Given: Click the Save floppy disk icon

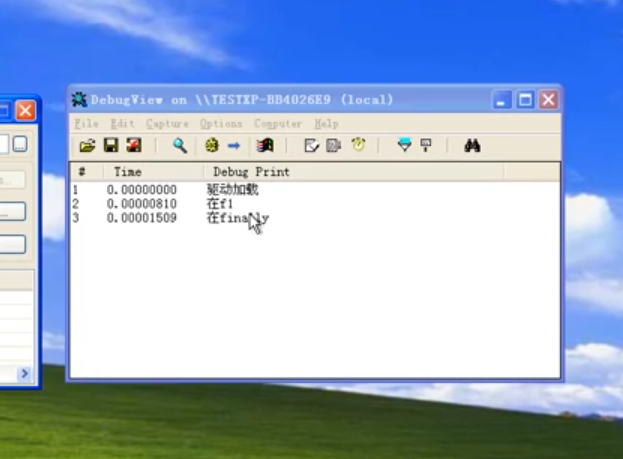Looking at the screenshot, I should [111, 145].
